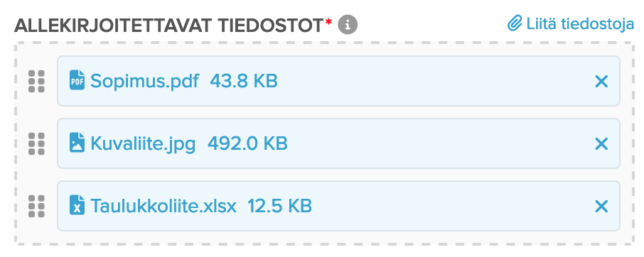Click the image file icon of Kuvaliite.jpg
The width and height of the screenshot is (644, 257).
tap(77, 143)
